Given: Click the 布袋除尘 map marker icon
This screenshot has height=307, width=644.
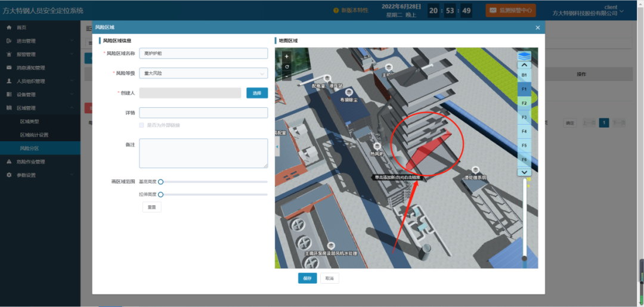Looking at the screenshot, I should [349, 92].
